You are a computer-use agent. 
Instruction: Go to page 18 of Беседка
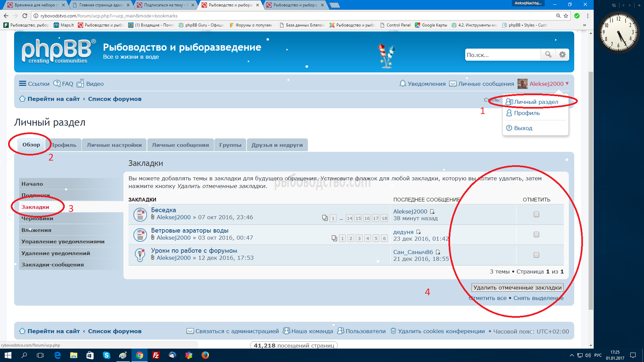pyautogui.click(x=384, y=218)
